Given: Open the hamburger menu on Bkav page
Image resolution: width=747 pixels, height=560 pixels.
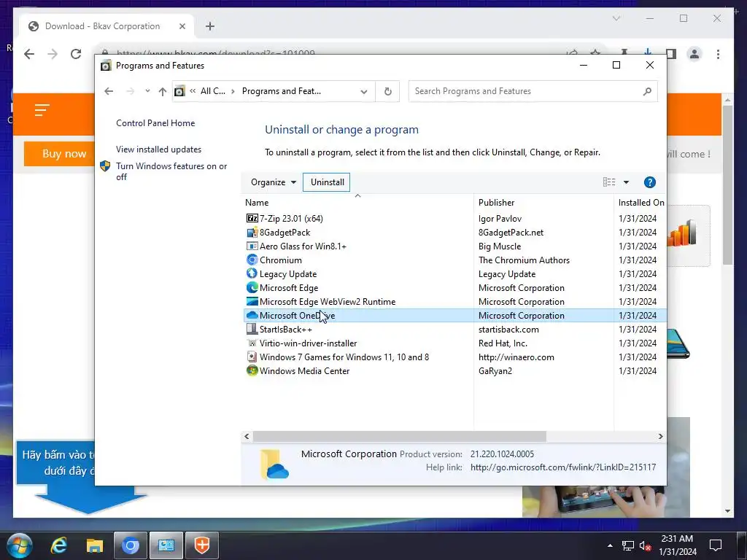Looking at the screenshot, I should [x=42, y=110].
